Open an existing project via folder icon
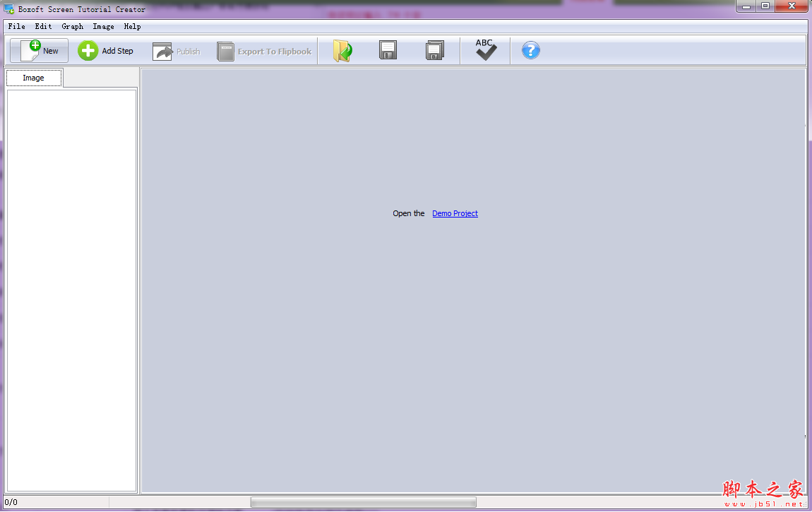The image size is (812, 512). pos(342,50)
